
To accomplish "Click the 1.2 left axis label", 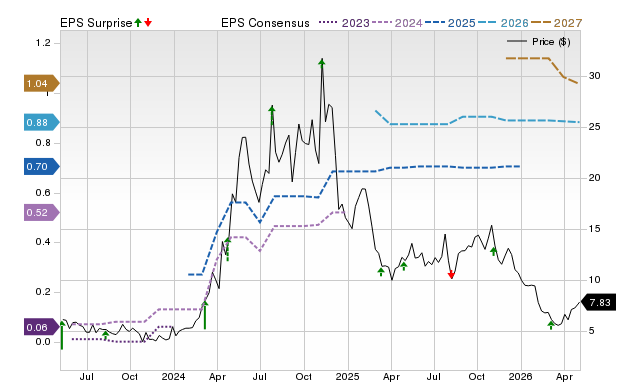I will tap(43, 43).
